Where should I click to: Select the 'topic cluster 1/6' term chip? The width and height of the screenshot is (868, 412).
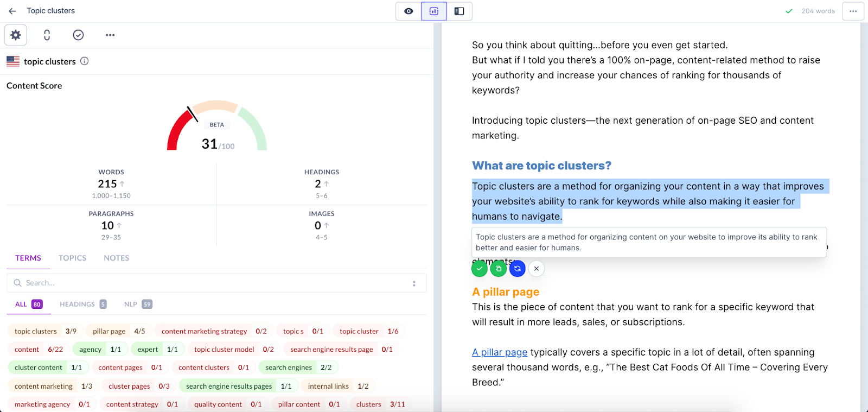click(369, 331)
